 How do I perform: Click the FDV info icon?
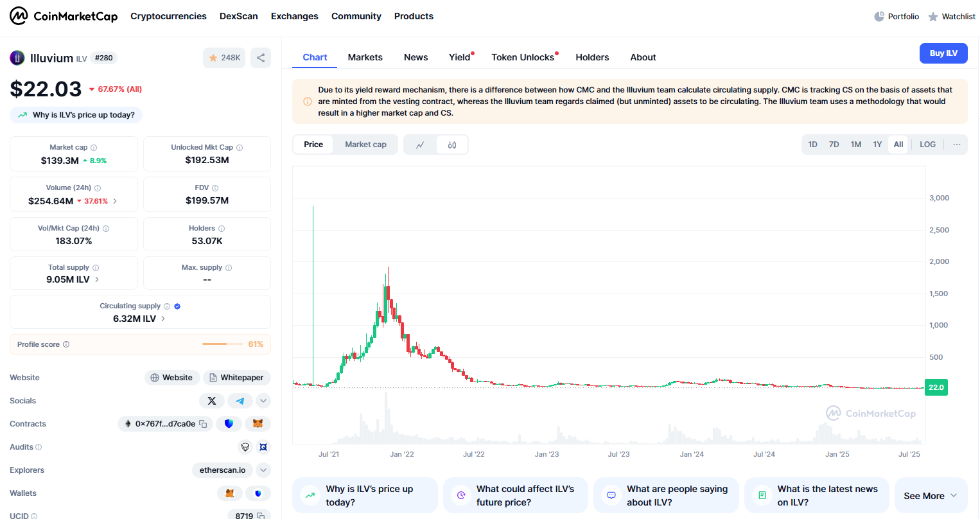coord(215,188)
